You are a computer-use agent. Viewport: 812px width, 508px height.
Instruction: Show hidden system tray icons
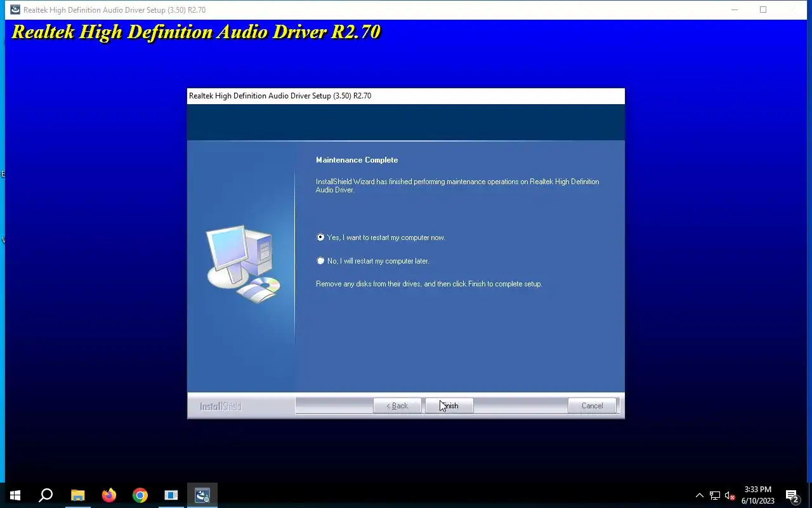700,495
